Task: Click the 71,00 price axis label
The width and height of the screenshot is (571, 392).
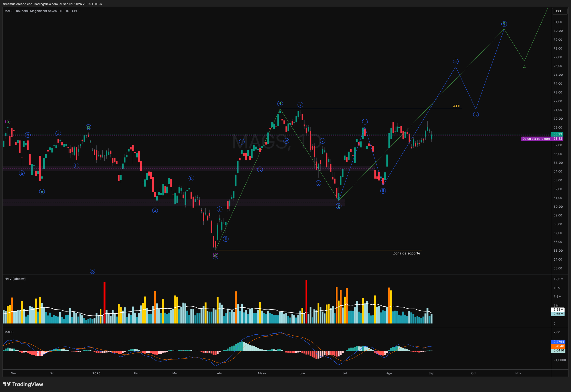Action: coord(558,110)
